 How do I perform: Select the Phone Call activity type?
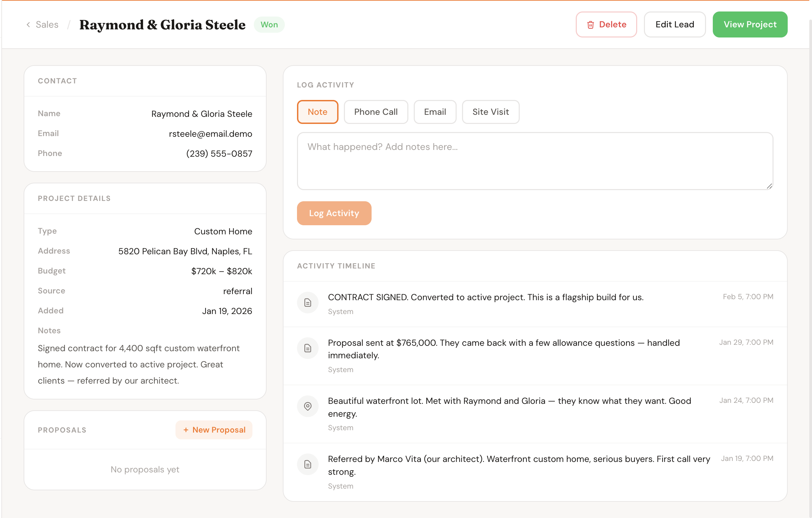pos(376,112)
